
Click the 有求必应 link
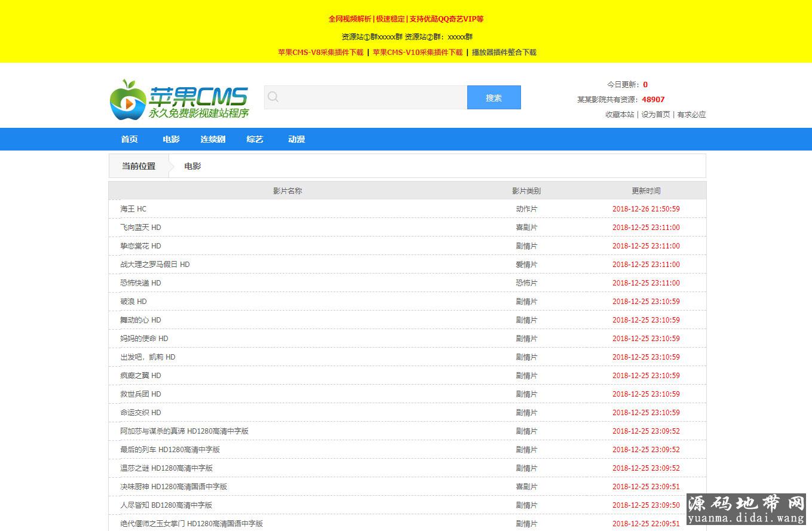point(691,114)
